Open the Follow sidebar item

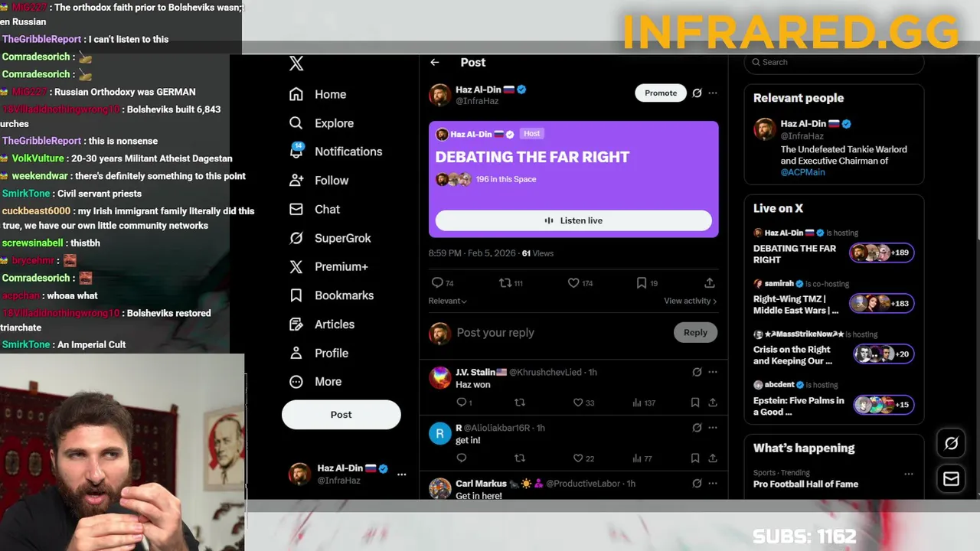318,181
